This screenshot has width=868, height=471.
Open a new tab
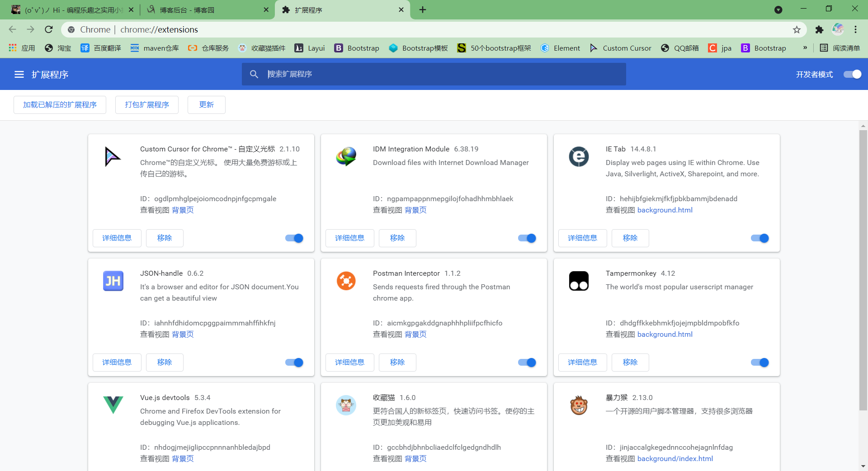423,9
